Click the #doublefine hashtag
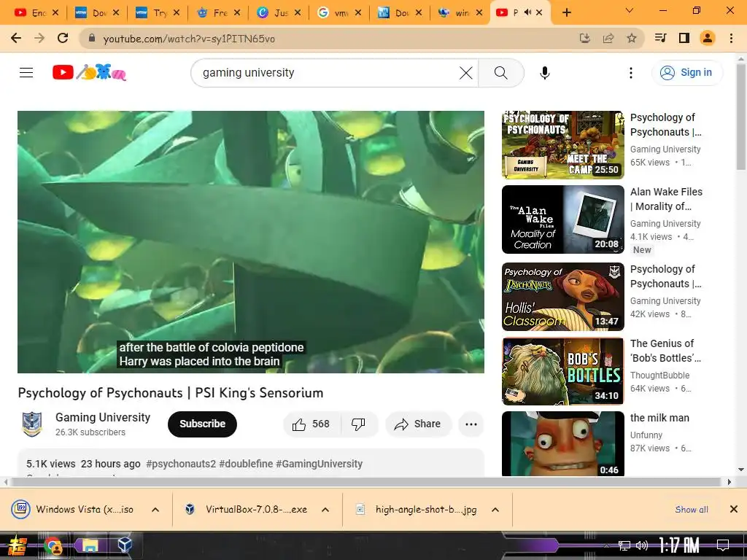 (246, 464)
